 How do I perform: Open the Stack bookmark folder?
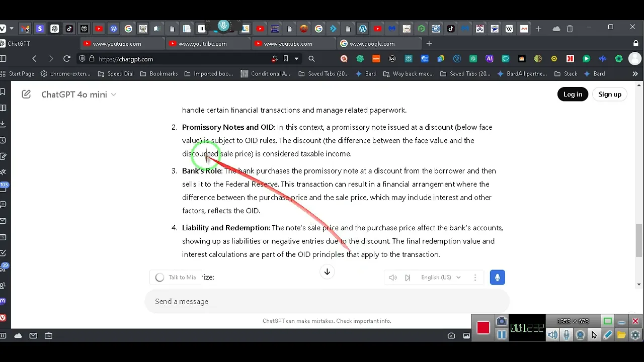point(566,74)
